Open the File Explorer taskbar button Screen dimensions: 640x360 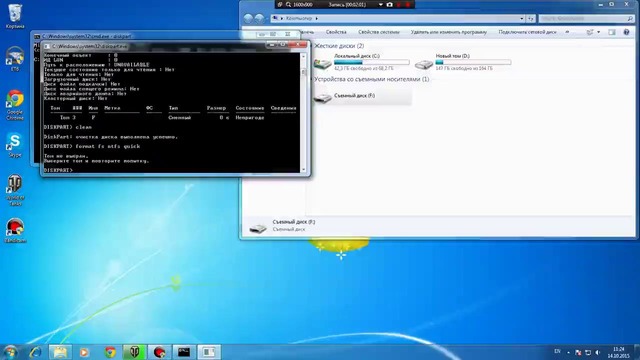[60, 352]
